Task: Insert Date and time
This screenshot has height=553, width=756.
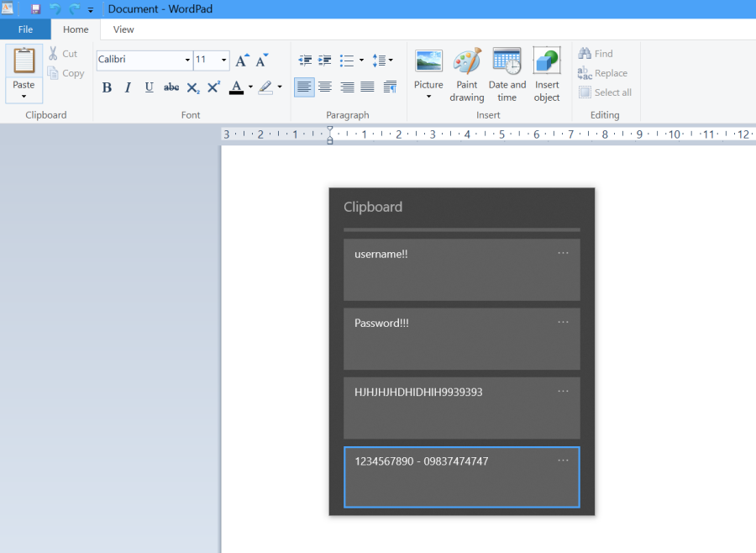Action: click(x=507, y=62)
